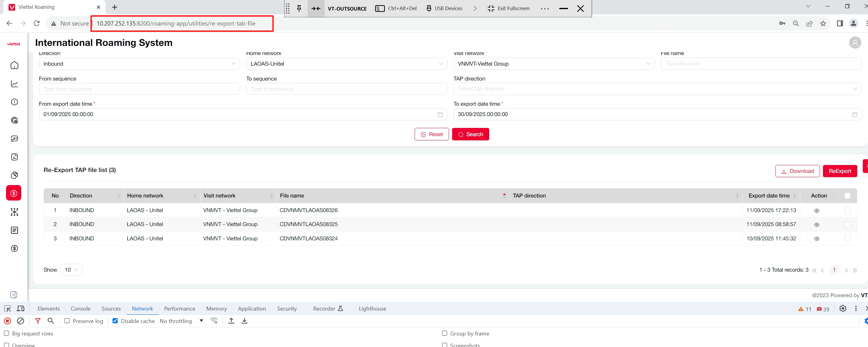The image size is (868, 347).
Task: Open DevTools settings gear
Action: [843, 308]
